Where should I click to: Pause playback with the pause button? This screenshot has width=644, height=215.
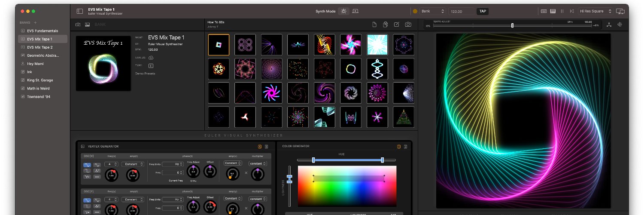pos(562,11)
